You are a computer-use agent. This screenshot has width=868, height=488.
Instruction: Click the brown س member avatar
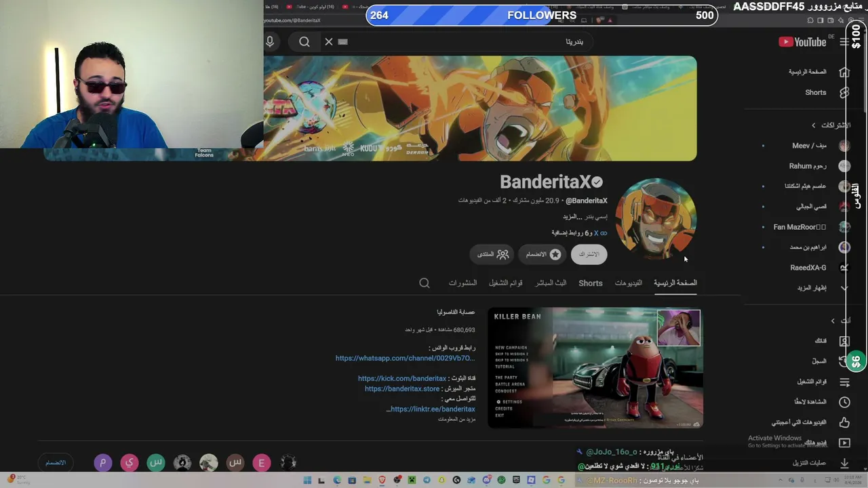[235, 463]
